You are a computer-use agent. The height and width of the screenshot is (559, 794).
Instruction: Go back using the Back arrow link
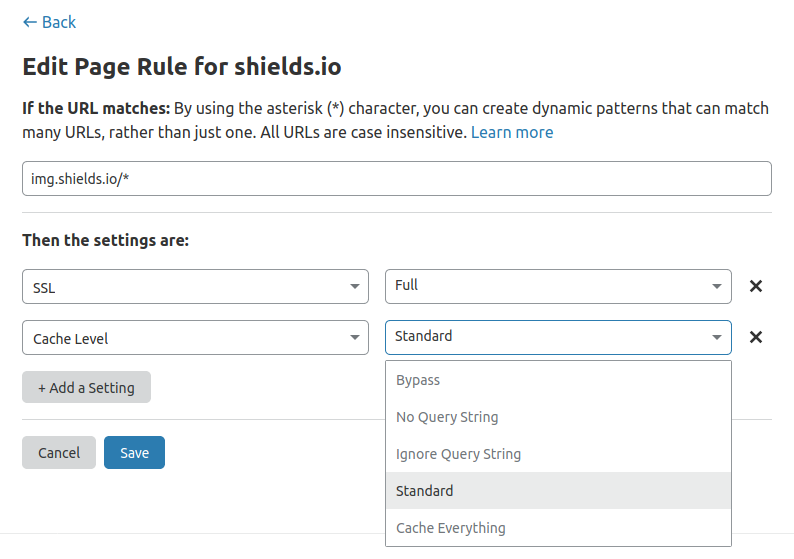[49, 22]
